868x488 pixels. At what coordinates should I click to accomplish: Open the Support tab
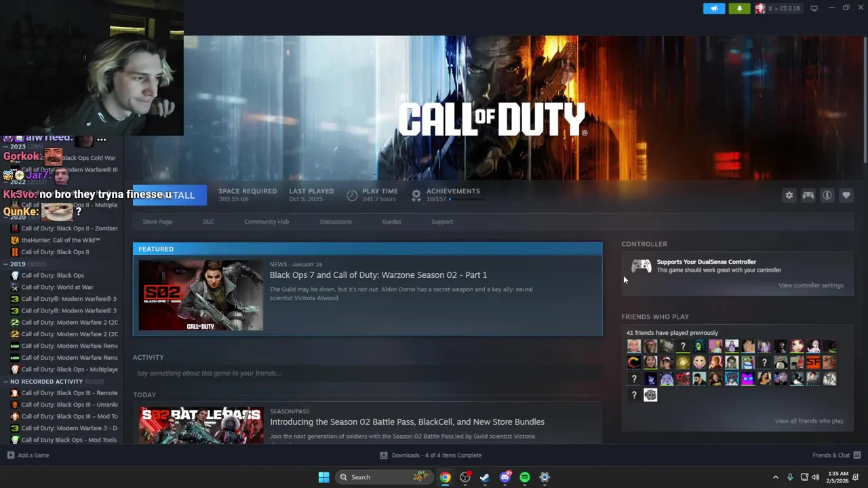pyautogui.click(x=442, y=222)
